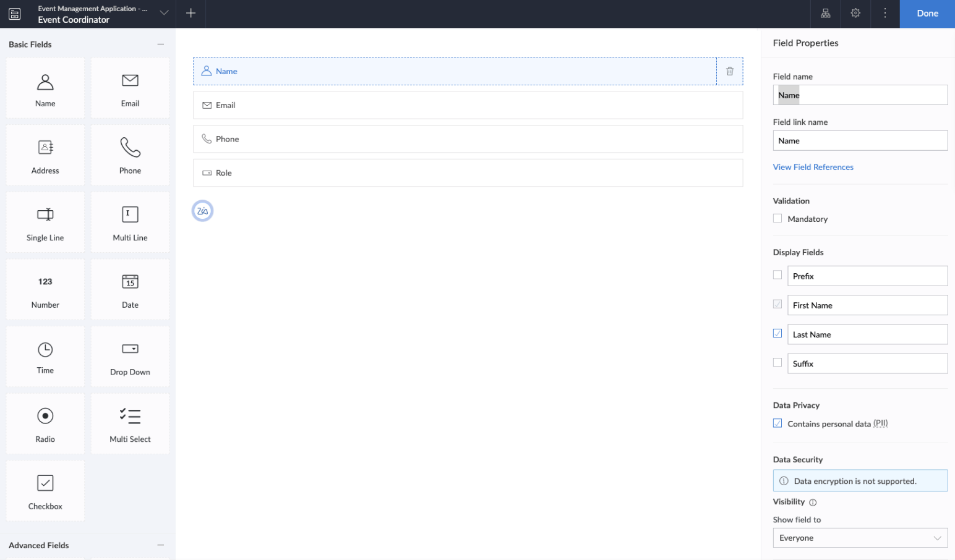Screen dimensions: 955x560
Task: Add a Date field to the form
Action: pyautogui.click(x=129, y=289)
